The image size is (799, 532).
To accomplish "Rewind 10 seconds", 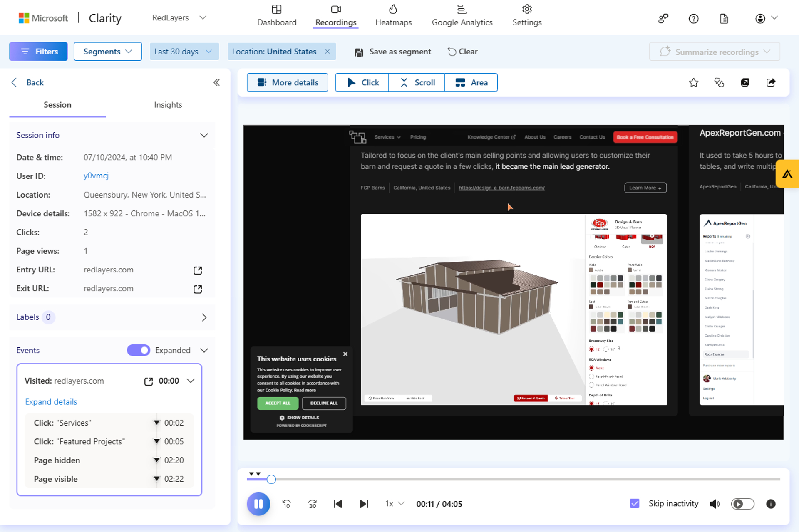I will click(286, 504).
